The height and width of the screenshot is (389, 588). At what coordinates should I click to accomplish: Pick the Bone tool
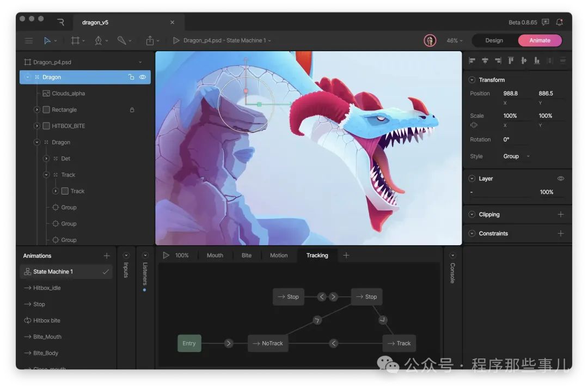[121, 40]
